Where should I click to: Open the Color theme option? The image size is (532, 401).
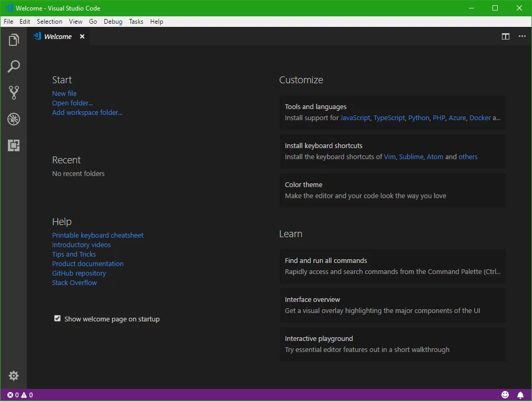click(x=392, y=190)
